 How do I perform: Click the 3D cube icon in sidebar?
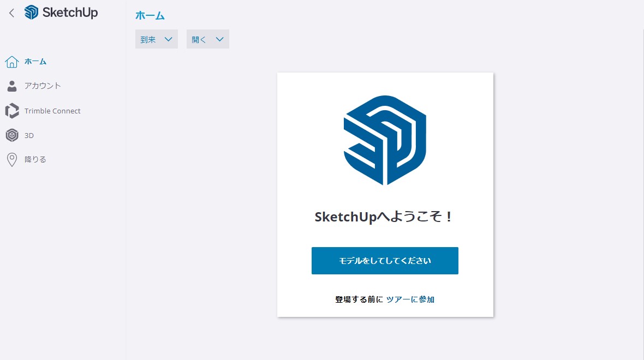[x=12, y=135]
